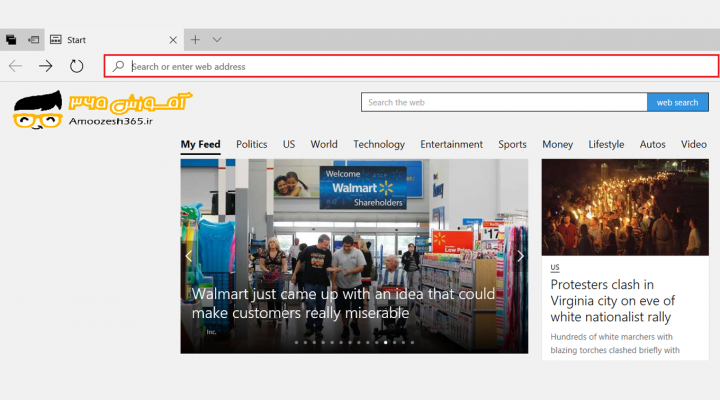The image size is (720, 400).
Task: Click the Search the web input box
Action: 504,102
